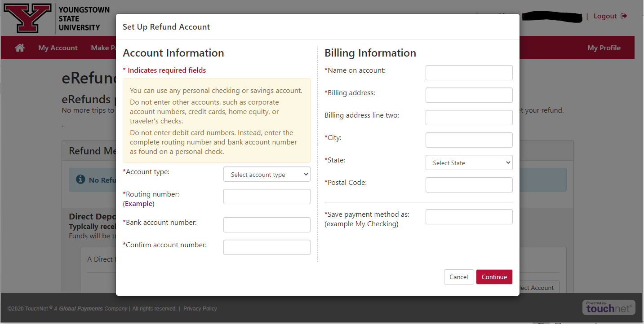Click the Youngstown State University logo
Viewport: 644px width, 324px height.
57,18
